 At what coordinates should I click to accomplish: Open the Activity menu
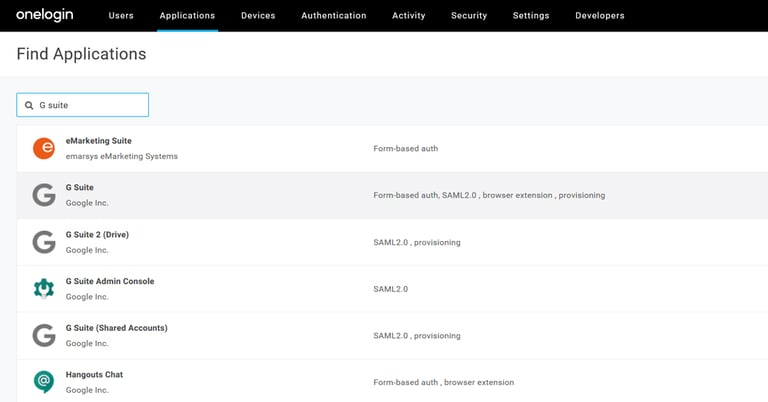pos(408,16)
